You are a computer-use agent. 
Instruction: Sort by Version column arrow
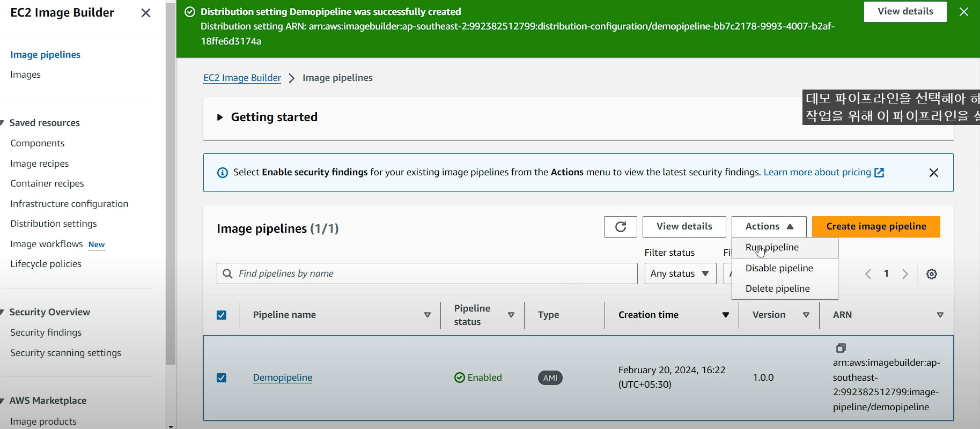806,315
